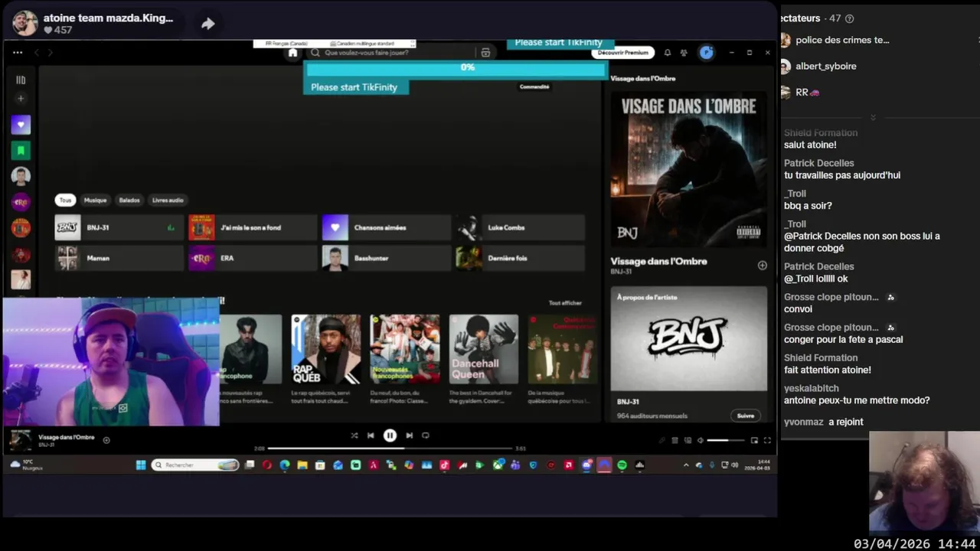The image size is (980, 551).
Task: Open the Windows Start button
Action: coord(141,465)
